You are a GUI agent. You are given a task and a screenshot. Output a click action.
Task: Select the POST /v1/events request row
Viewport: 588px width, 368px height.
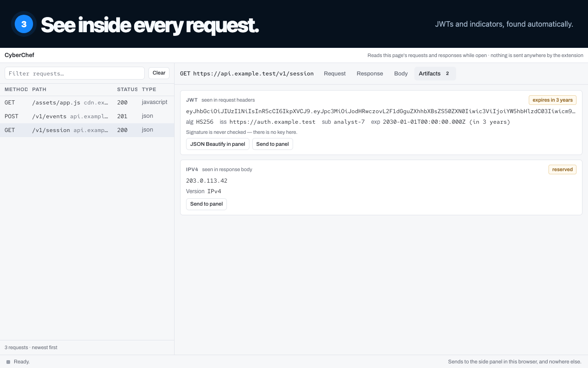(x=87, y=116)
